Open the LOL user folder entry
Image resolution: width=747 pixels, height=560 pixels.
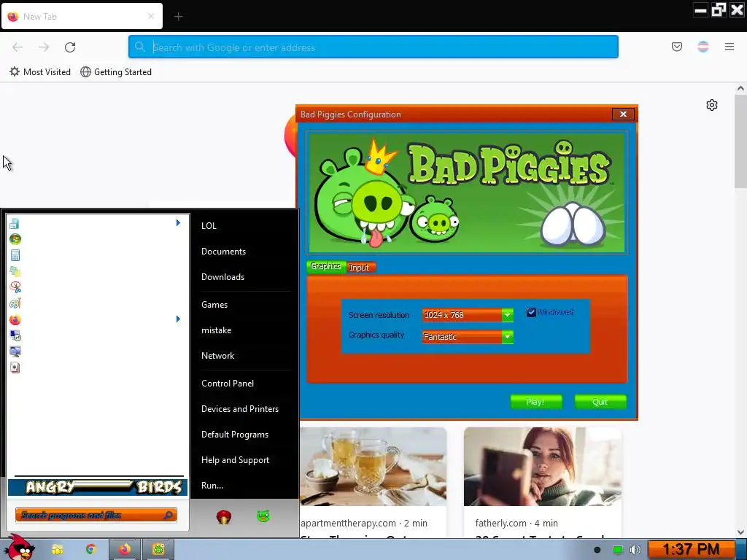[x=209, y=226]
